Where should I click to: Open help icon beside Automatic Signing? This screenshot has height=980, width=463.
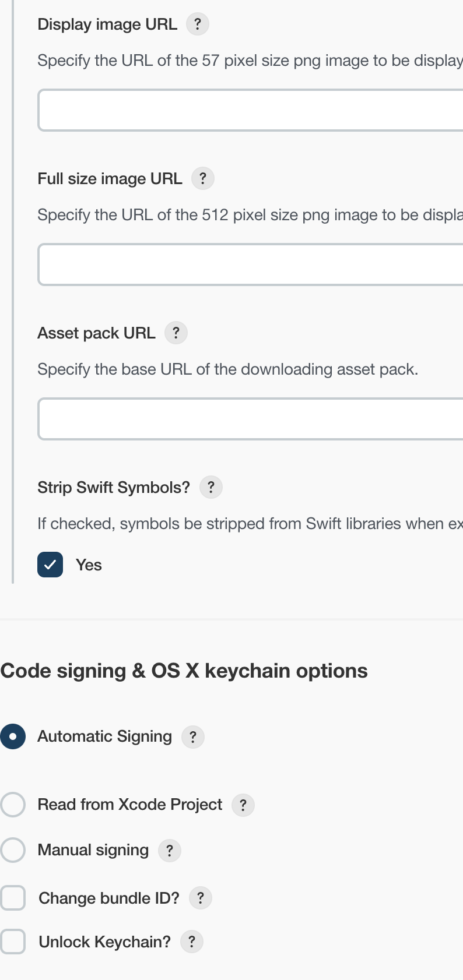tap(193, 737)
